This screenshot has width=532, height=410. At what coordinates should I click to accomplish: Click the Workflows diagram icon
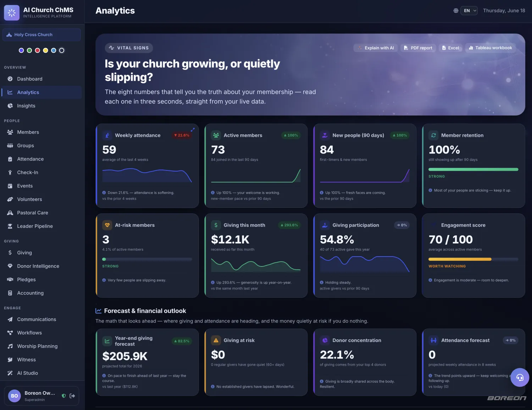(x=10, y=333)
